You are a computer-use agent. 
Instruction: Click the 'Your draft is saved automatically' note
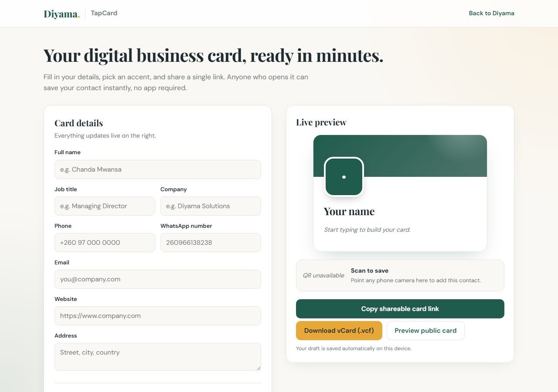point(354,348)
